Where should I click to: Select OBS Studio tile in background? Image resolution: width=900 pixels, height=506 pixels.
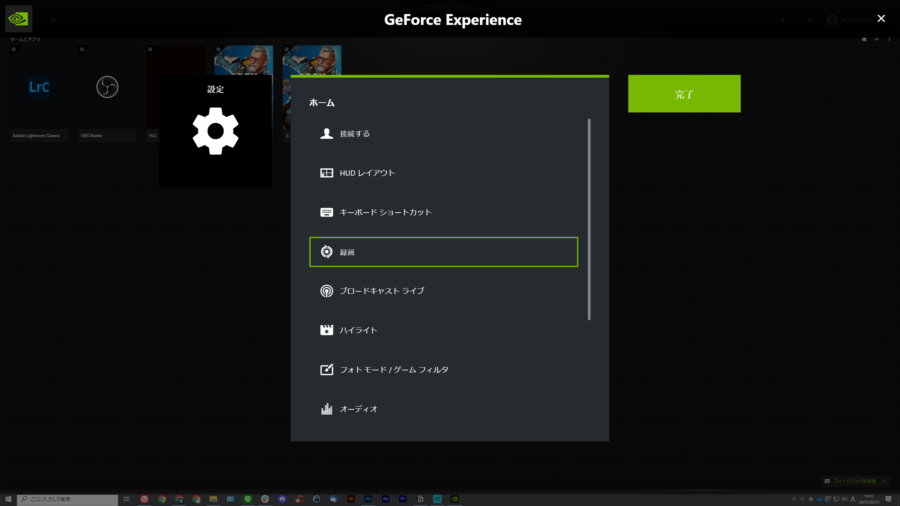coord(107,94)
